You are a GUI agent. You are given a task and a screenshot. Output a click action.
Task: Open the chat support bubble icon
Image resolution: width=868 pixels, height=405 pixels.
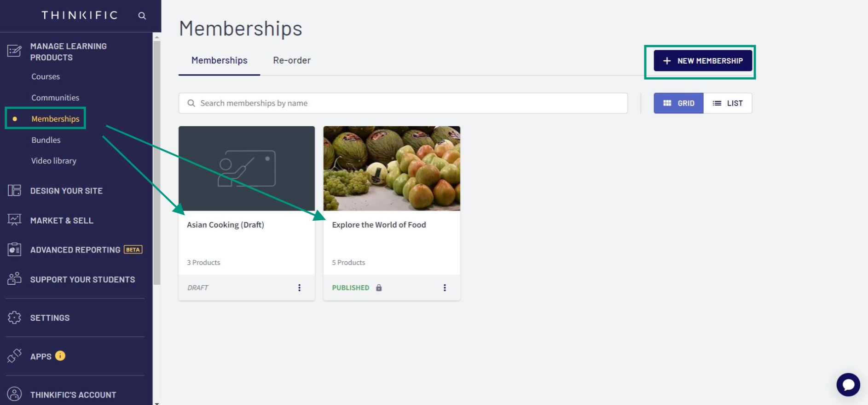tap(848, 384)
